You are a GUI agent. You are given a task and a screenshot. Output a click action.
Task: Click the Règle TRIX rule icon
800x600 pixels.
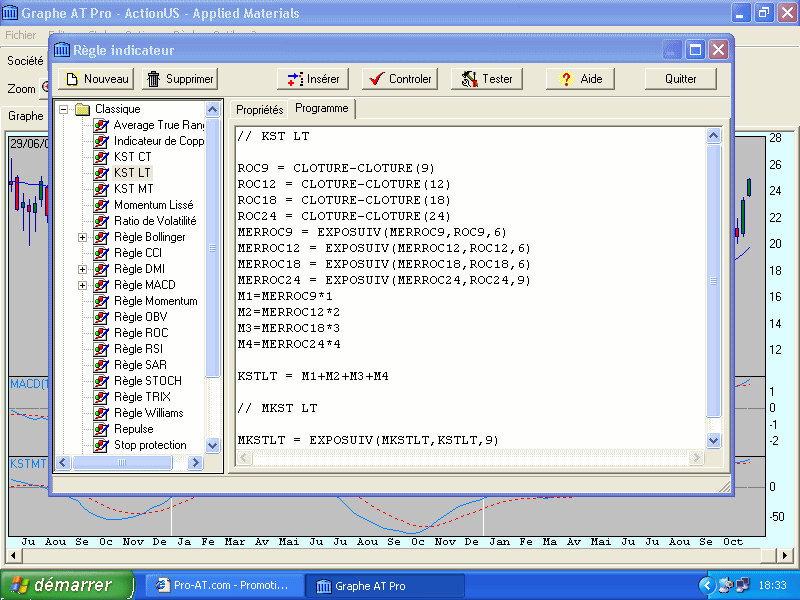click(x=101, y=397)
